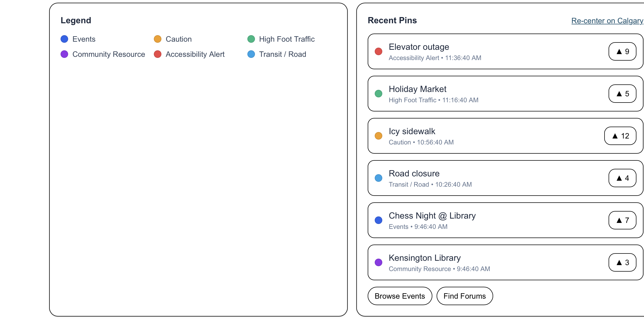644x323 pixels.
Task: Open Find Forums
Action: tap(464, 296)
